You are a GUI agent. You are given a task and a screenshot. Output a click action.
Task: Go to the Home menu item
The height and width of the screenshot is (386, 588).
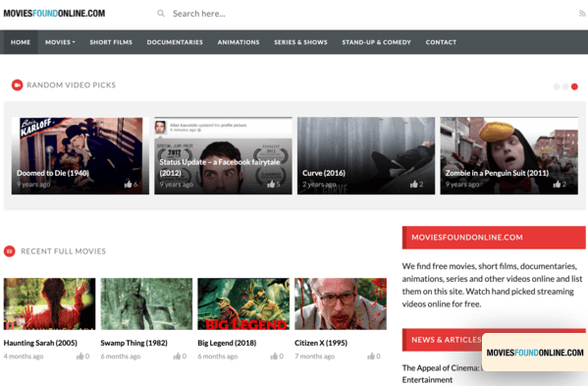[x=21, y=42]
